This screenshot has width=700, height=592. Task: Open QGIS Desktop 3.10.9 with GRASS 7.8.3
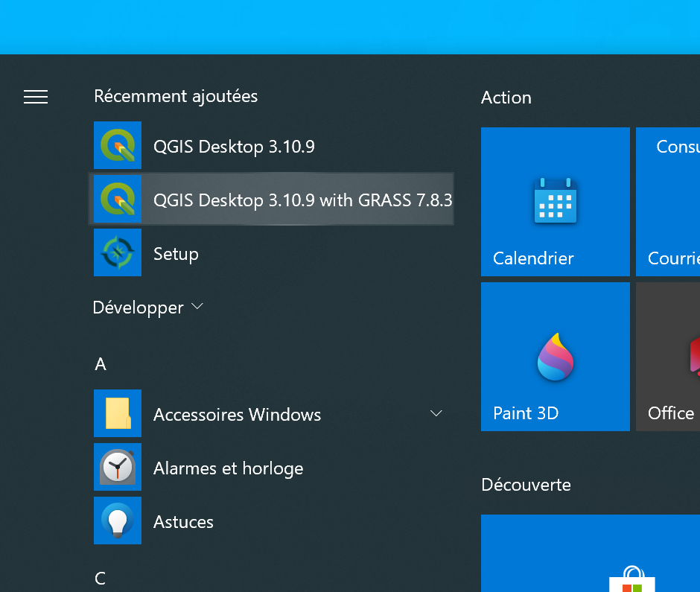click(x=302, y=200)
